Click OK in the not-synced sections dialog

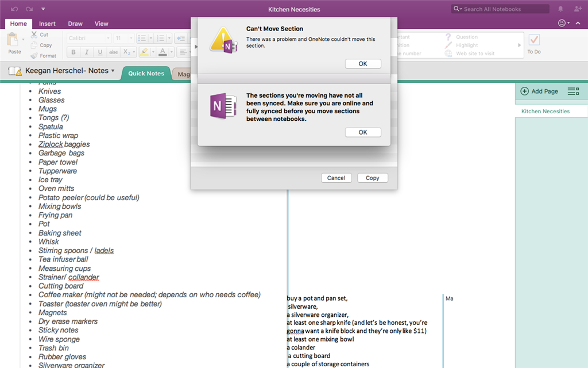363,132
